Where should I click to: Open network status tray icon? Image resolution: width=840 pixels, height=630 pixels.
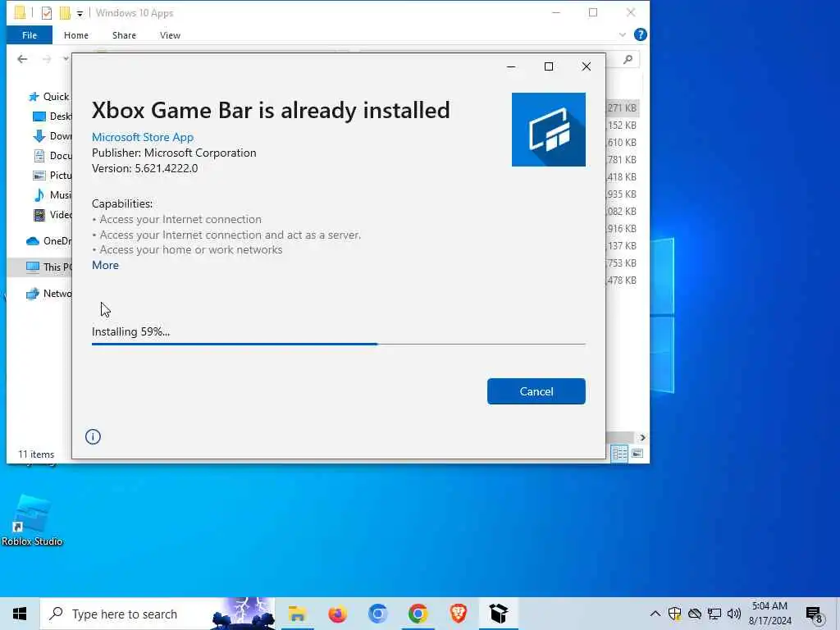[714, 614]
